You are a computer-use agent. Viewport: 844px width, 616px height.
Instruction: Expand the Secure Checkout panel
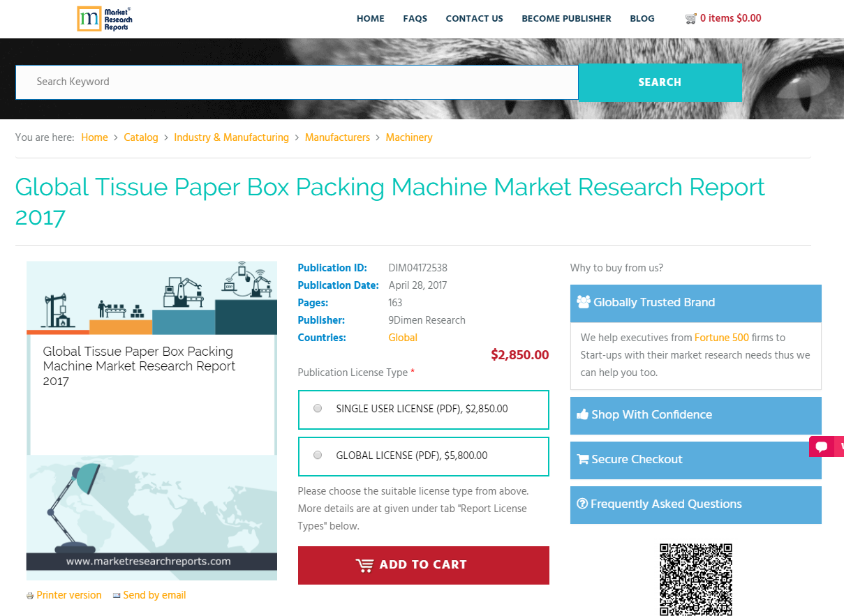tap(696, 460)
